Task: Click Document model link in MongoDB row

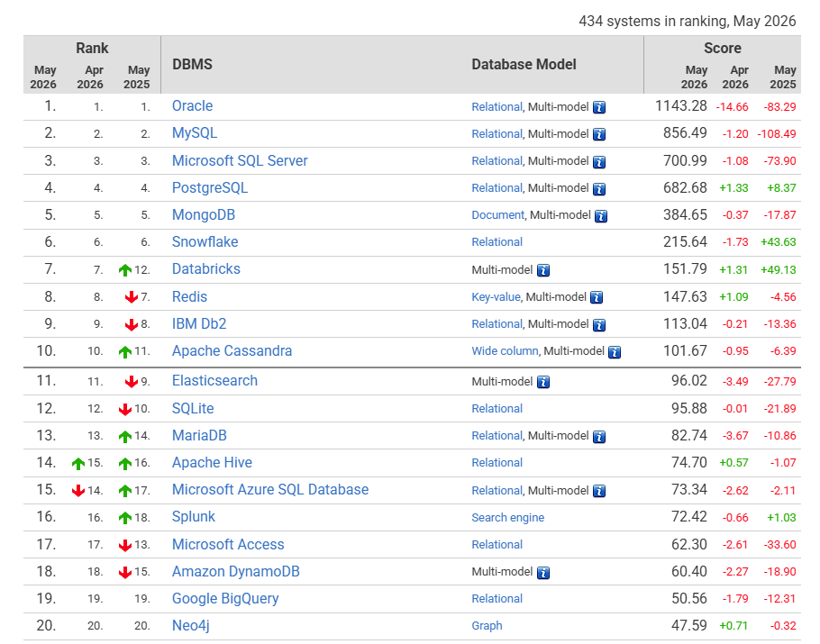Action: click(497, 215)
